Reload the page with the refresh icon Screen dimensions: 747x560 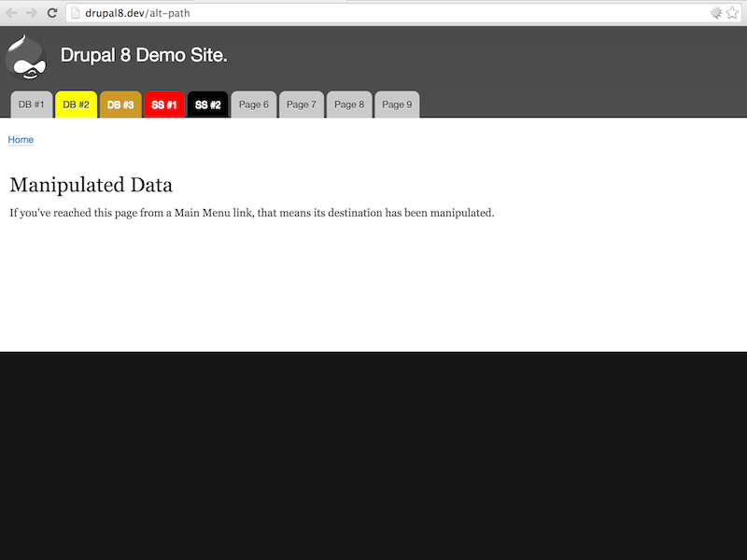pyautogui.click(x=52, y=13)
